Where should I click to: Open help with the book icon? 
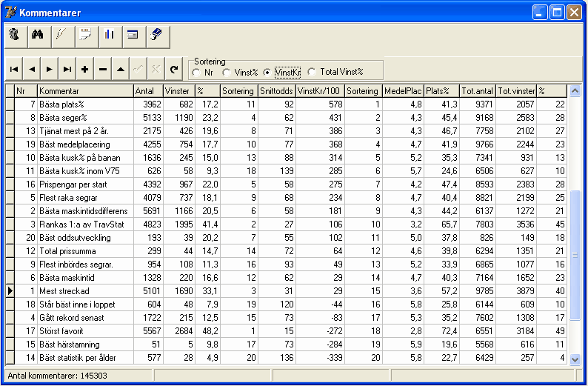(158, 37)
